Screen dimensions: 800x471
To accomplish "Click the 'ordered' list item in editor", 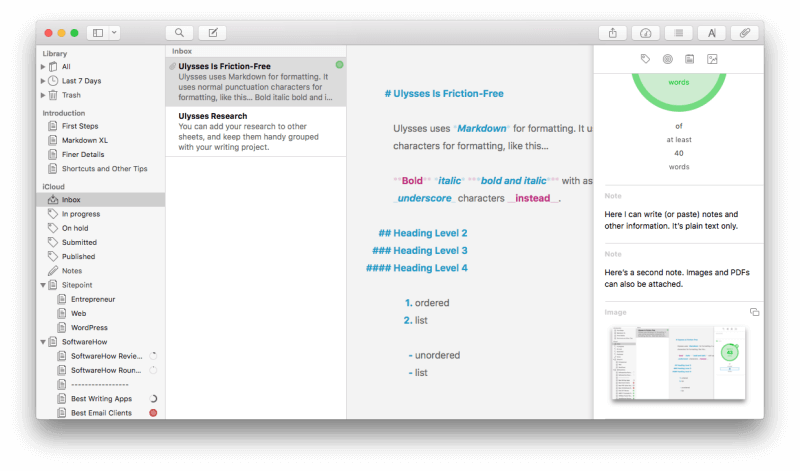I will pos(432,303).
